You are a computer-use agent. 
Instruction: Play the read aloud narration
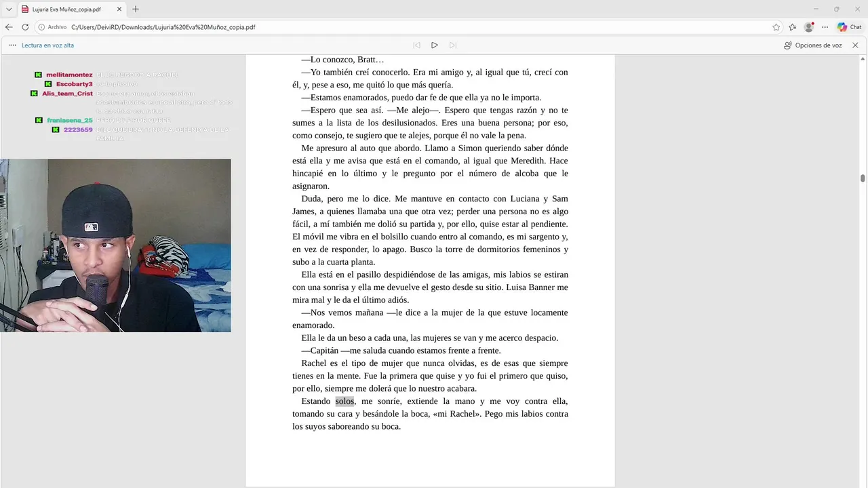[435, 45]
